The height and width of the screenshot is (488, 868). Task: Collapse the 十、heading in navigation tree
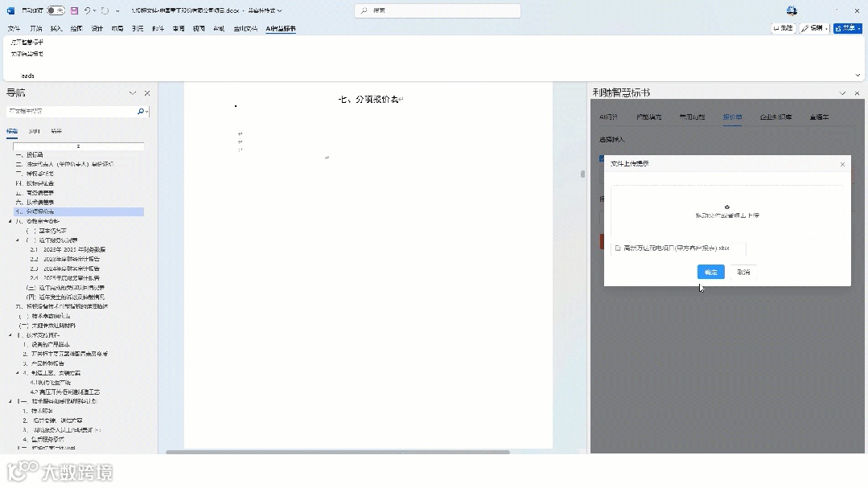pos(10,335)
